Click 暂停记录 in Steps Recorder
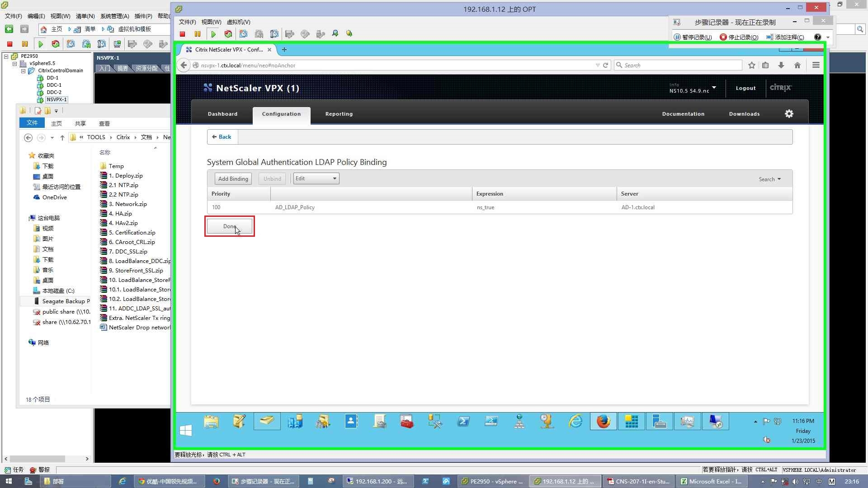 pyautogui.click(x=693, y=37)
